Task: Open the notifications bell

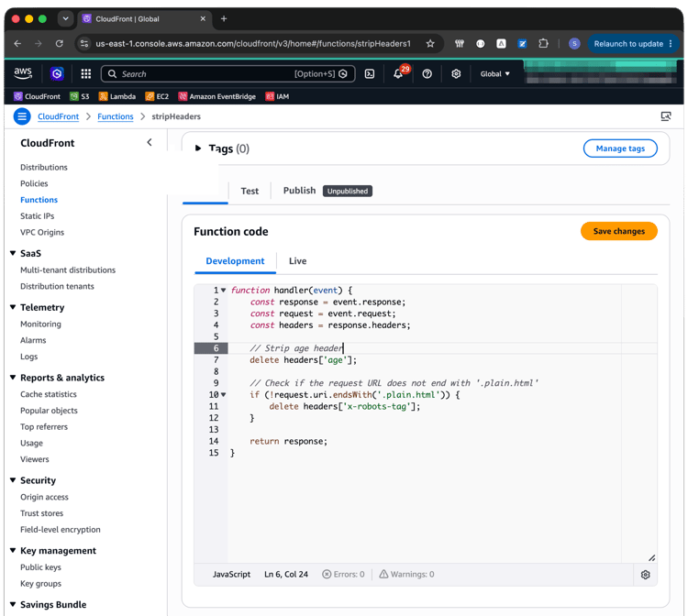Action: [x=398, y=73]
